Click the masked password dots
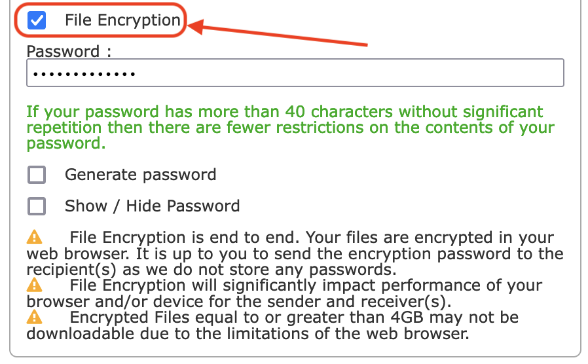 point(84,74)
